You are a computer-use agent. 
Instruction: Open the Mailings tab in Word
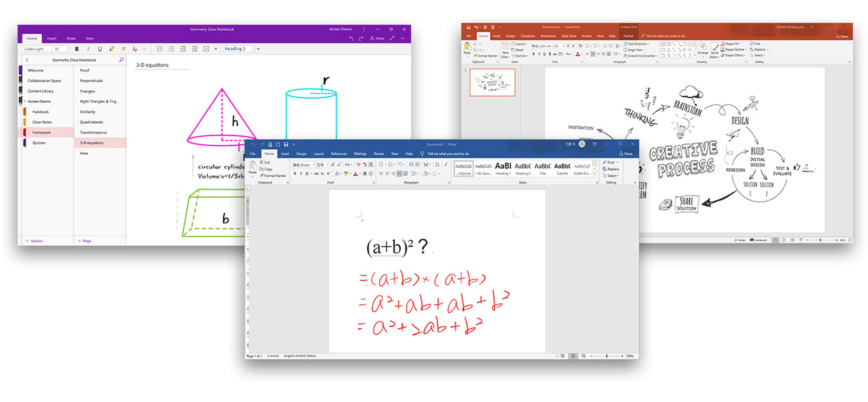coord(360,154)
